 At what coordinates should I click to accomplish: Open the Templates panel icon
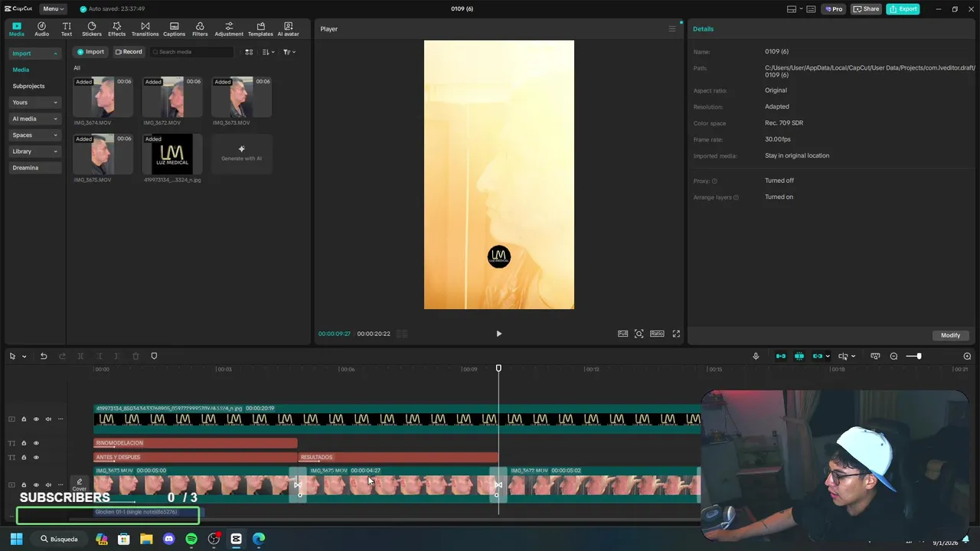(x=260, y=29)
